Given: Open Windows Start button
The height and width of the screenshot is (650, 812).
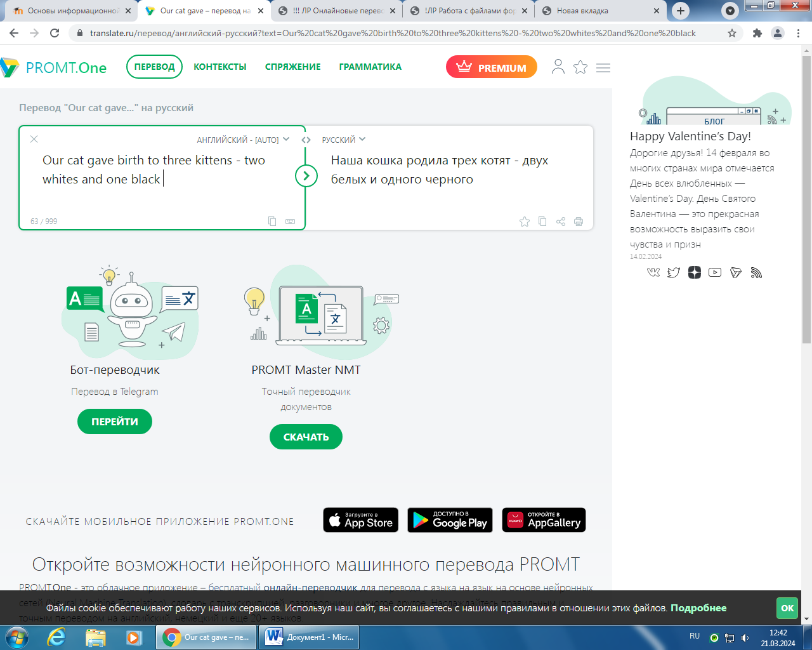Looking at the screenshot, I should pyautogui.click(x=16, y=637).
